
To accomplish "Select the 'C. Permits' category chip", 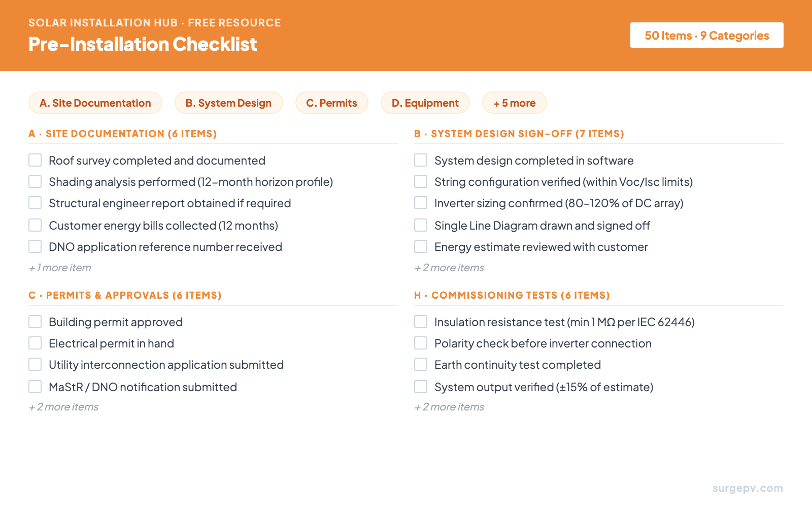I will click(x=331, y=103).
